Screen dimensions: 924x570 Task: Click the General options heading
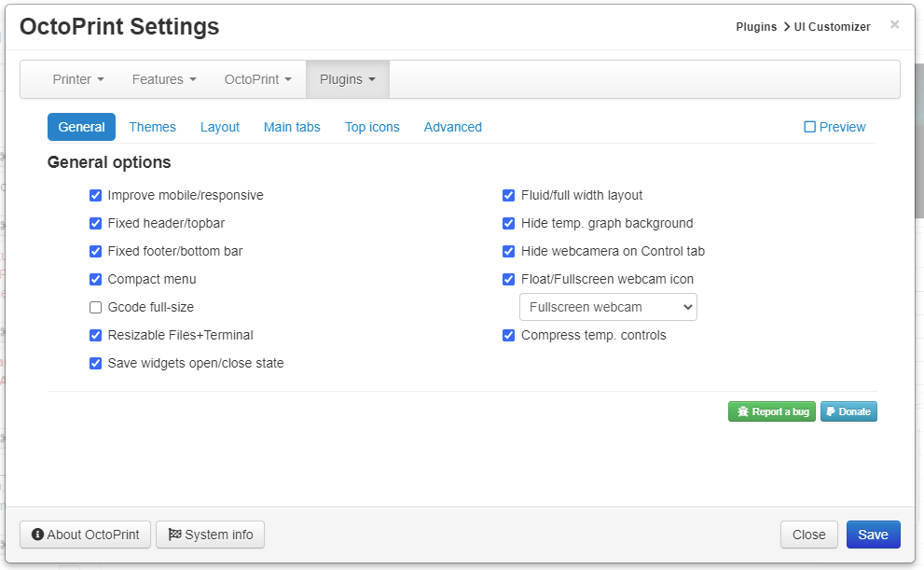pyautogui.click(x=109, y=162)
